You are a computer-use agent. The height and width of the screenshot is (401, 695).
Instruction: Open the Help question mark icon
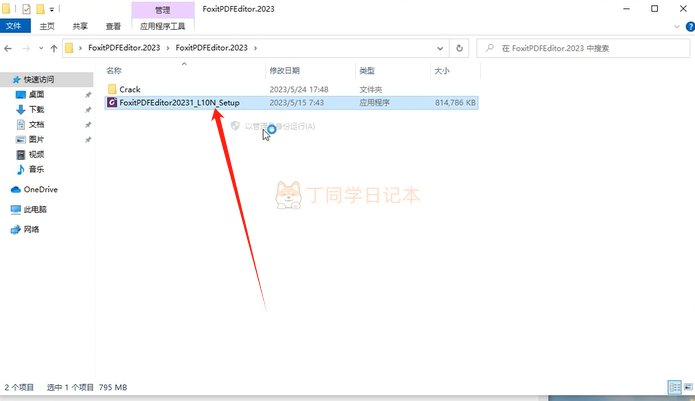(690, 27)
